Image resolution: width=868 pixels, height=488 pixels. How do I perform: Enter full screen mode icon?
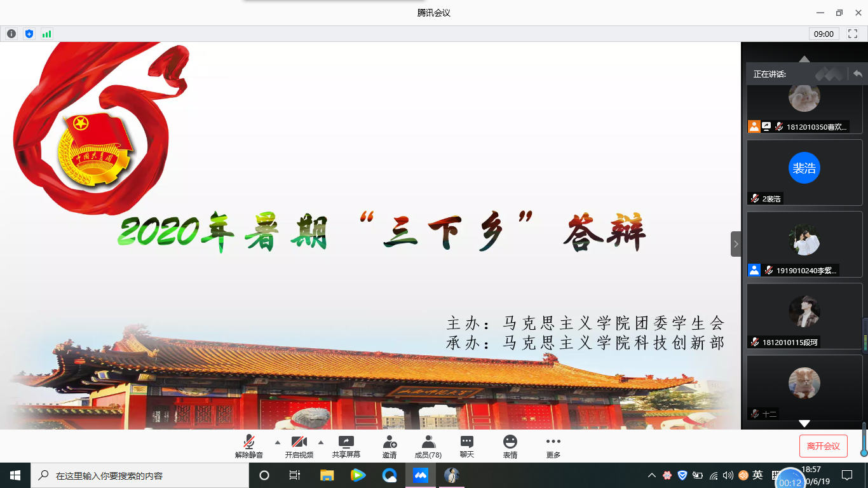click(x=853, y=34)
